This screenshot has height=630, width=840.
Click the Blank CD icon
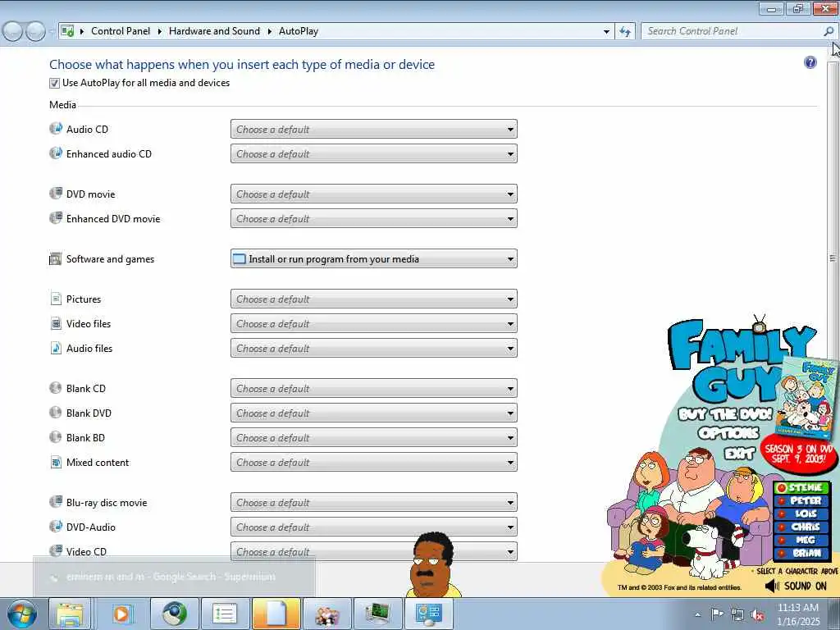pyautogui.click(x=56, y=388)
